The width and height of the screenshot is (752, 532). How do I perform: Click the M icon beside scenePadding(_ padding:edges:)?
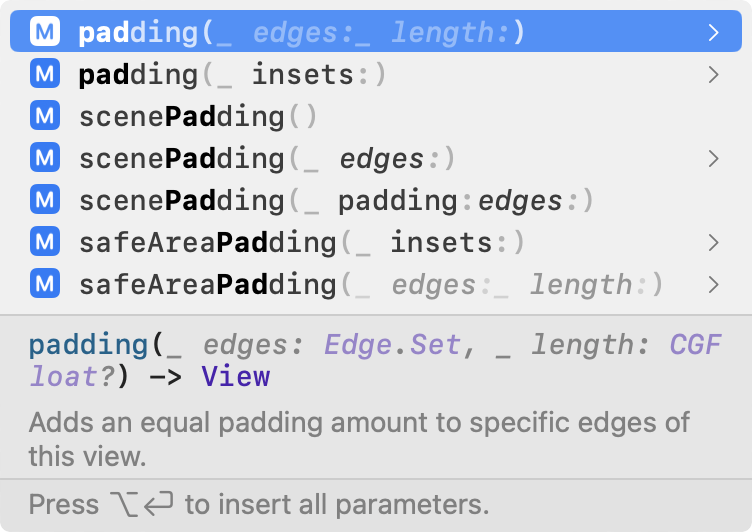[45, 201]
